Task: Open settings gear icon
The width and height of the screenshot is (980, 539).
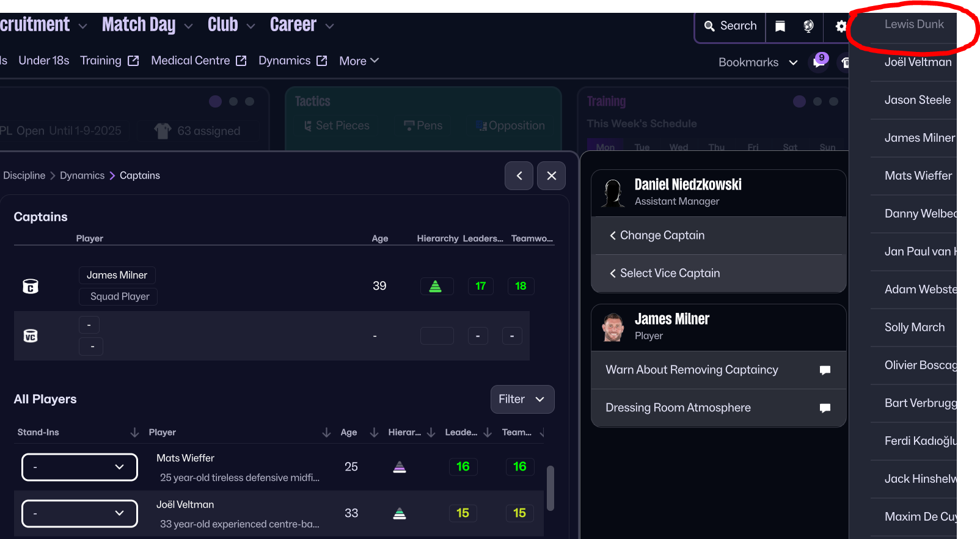Action: point(841,26)
